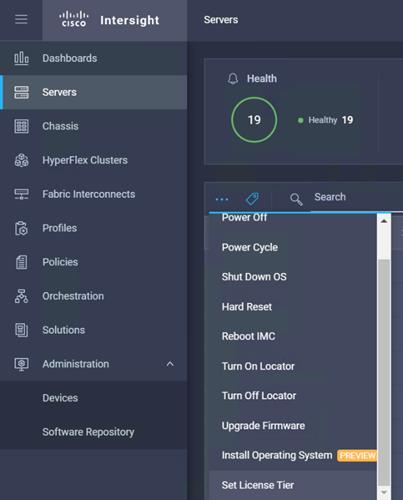Viewport: 403px width, 500px height.
Task: Click the Fabric Interconnects icon
Action: [21, 194]
